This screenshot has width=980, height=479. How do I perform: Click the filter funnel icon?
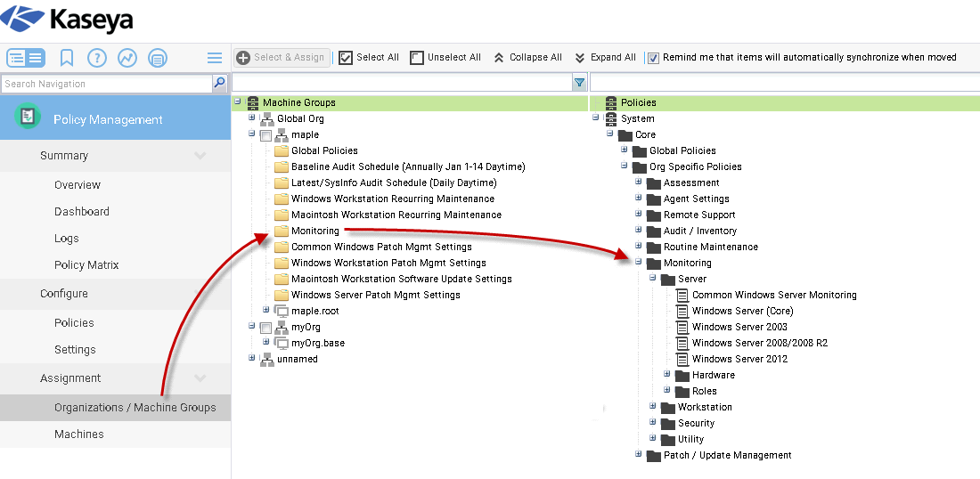579,83
